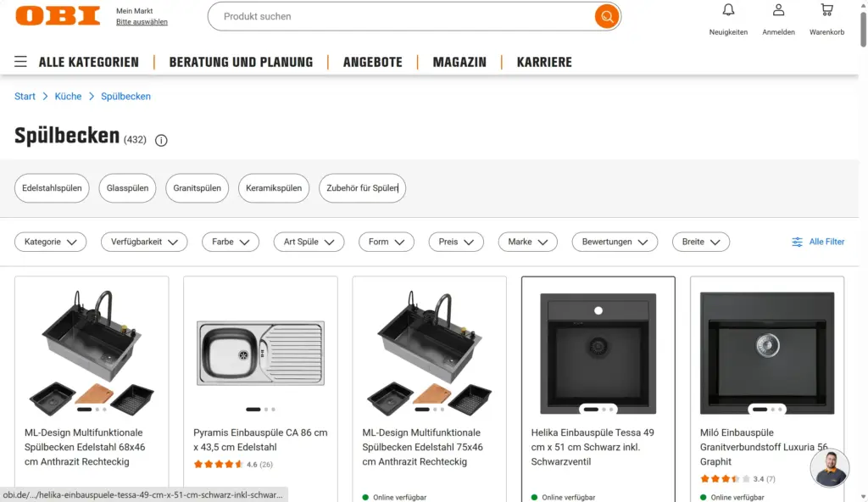
Task: Click the Alle Filter sliders icon
Action: click(x=797, y=242)
